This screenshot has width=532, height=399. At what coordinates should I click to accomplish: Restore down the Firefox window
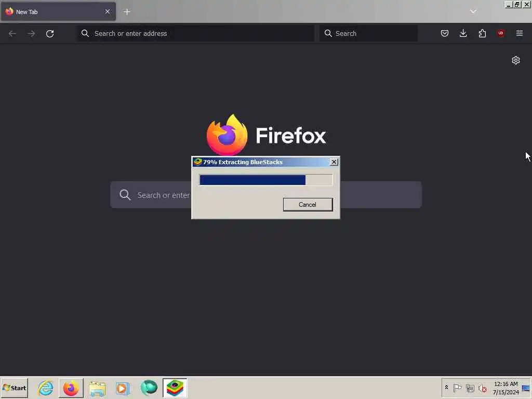517,4
